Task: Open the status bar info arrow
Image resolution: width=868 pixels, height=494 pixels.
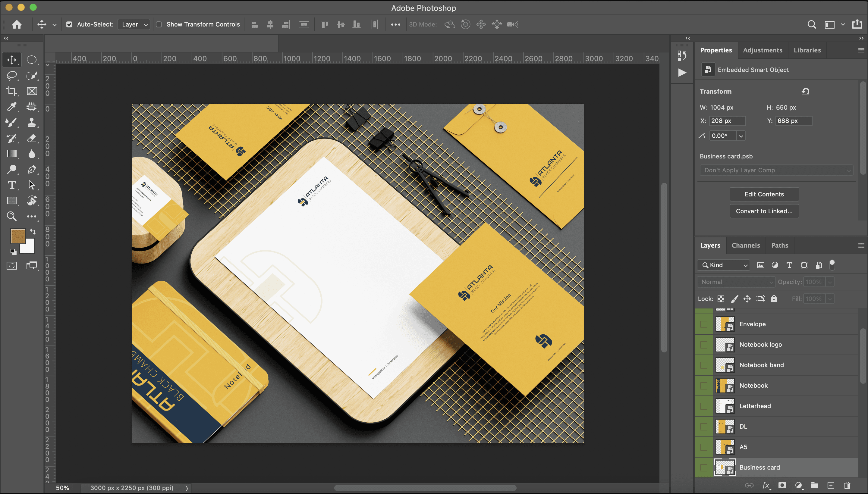Action: tap(187, 488)
